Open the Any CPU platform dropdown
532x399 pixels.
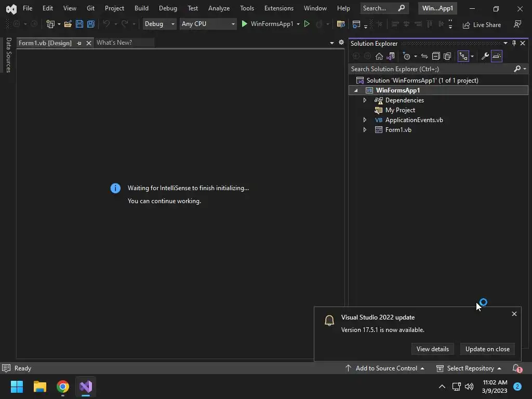point(208,24)
